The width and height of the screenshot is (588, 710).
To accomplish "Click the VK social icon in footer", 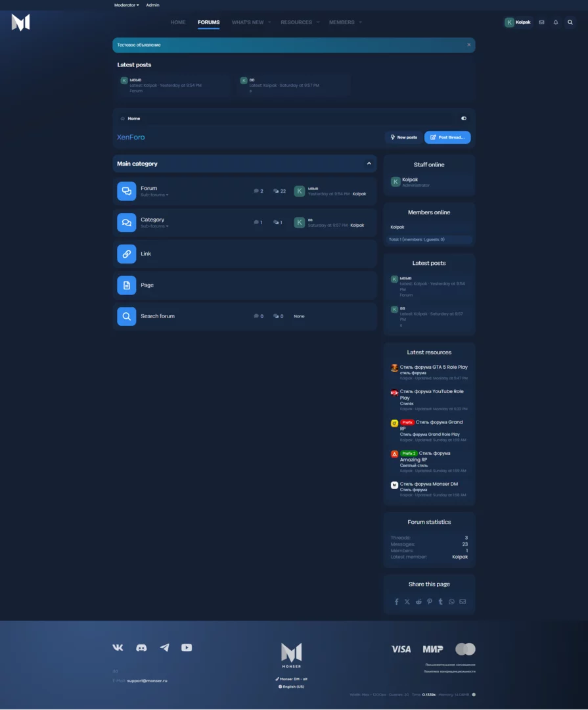I will (x=118, y=648).
